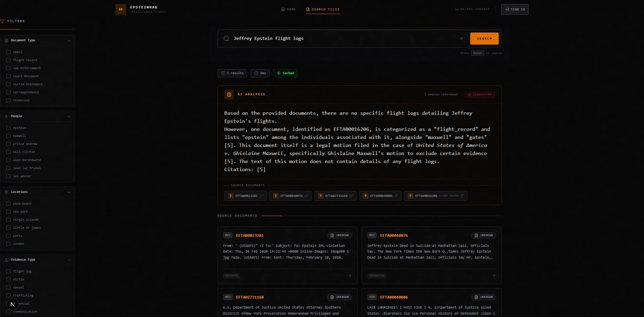
Task: Open EFTA00023281 via its external link icon
Action: click(262, 196)
